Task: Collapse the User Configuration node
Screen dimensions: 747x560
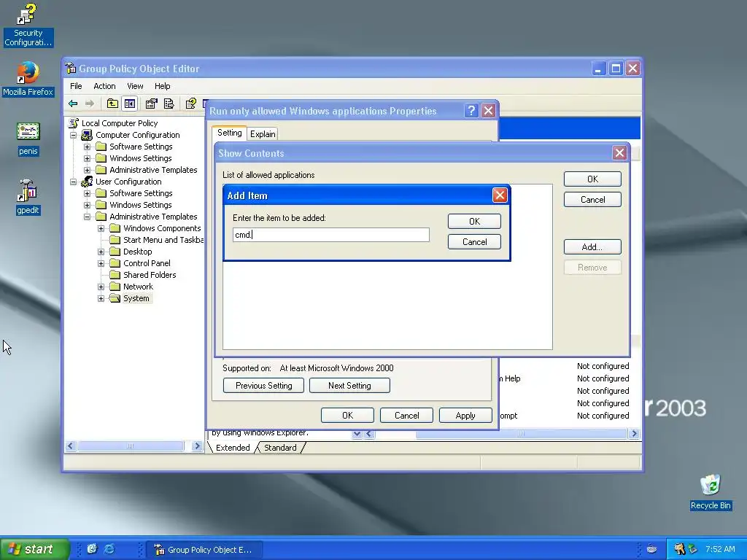Action: pos(74,182)
